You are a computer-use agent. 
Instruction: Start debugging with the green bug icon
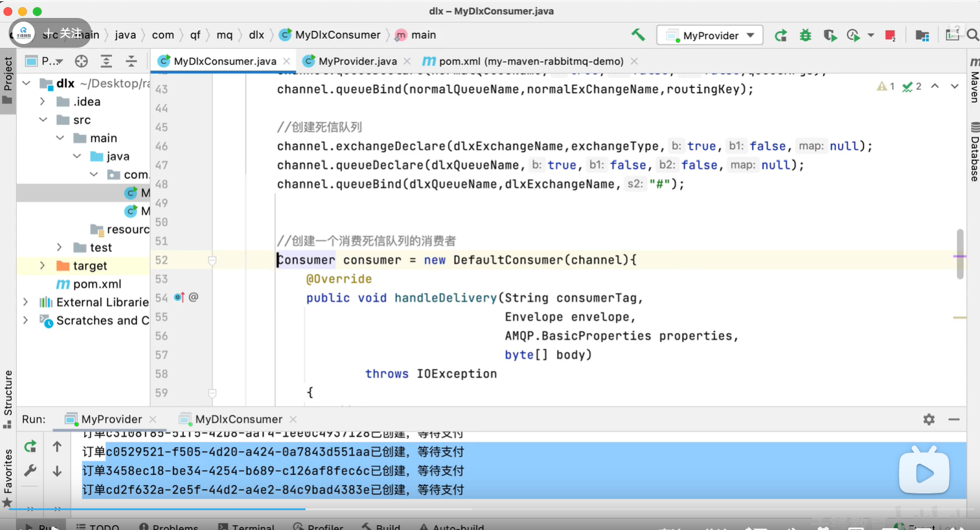click(805, 35)
